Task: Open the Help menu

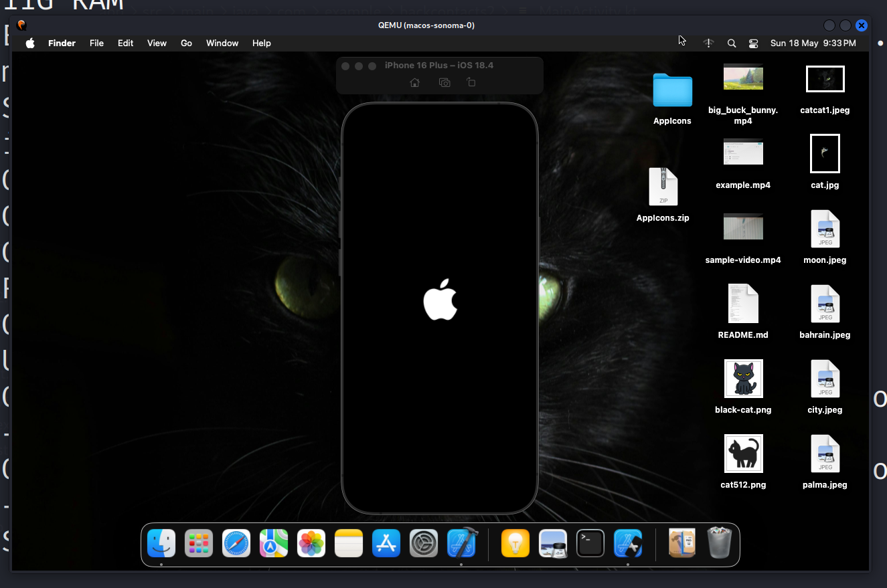Action: tap(262, 43)
